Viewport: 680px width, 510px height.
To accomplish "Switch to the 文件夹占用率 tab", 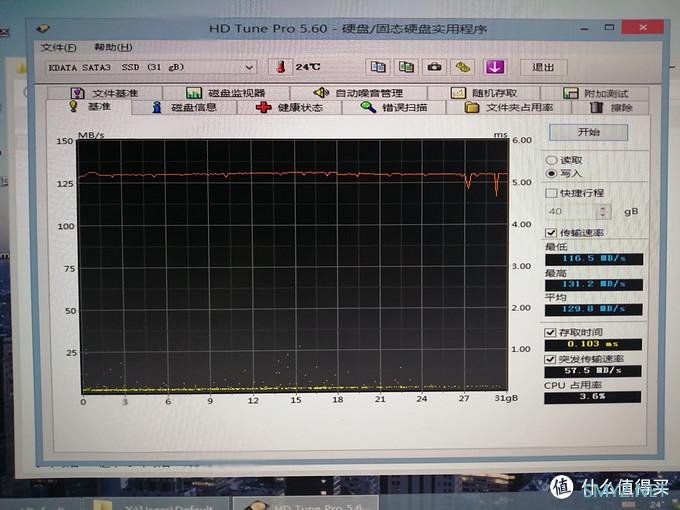I will (x=509, y=108).
